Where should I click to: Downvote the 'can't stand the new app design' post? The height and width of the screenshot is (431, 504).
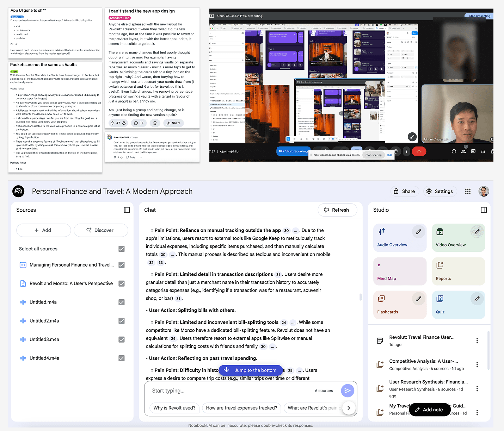pos(124,123)
